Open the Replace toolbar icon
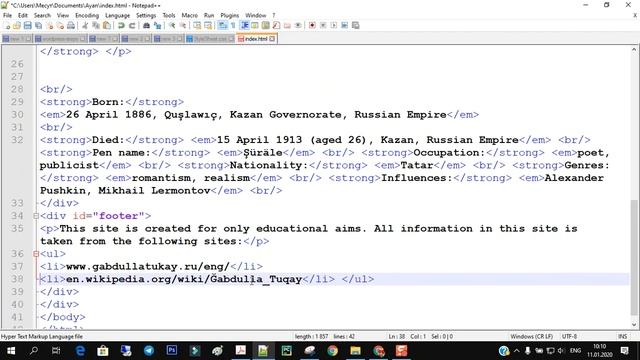 click(x=157, y=25)
